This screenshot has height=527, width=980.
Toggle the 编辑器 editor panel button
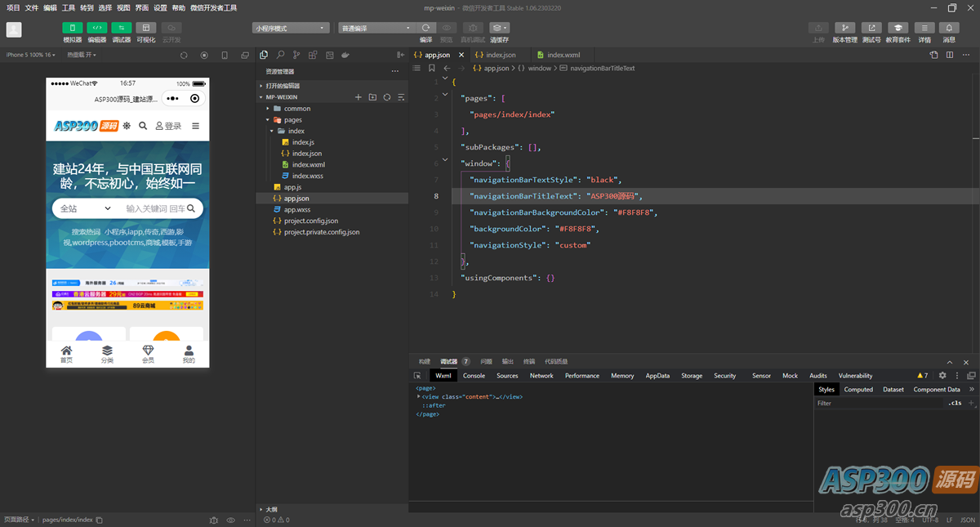point(97,28)
